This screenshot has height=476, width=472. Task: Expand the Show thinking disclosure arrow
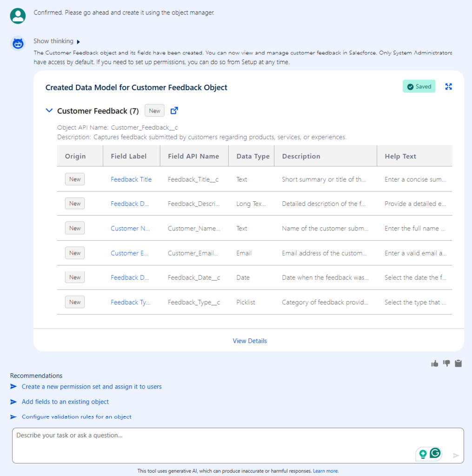(x=79, y=41)
